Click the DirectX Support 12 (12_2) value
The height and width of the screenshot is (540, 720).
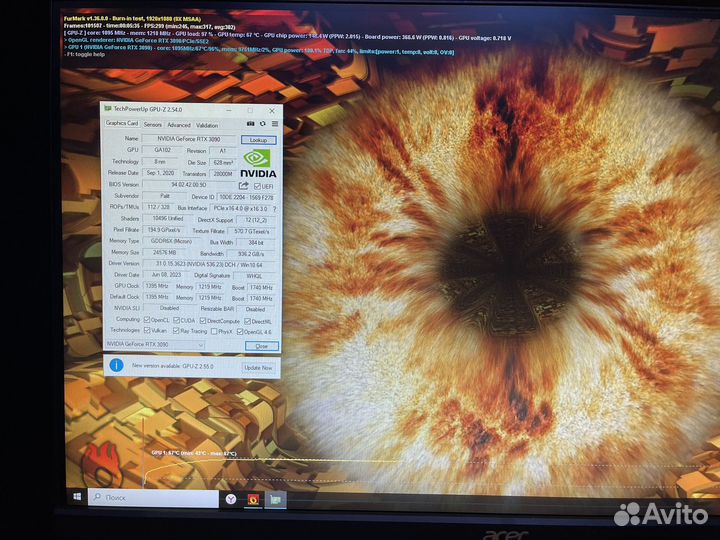(256, 220)
